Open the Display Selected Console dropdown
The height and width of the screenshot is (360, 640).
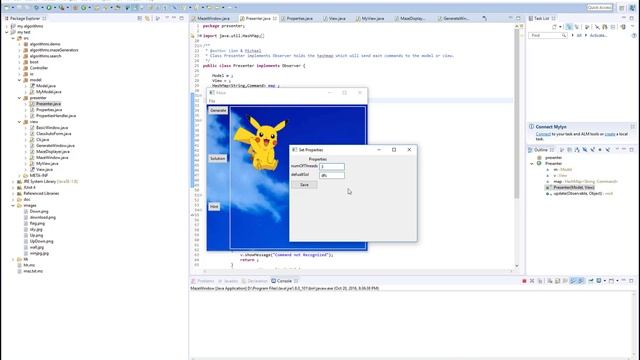604,281
